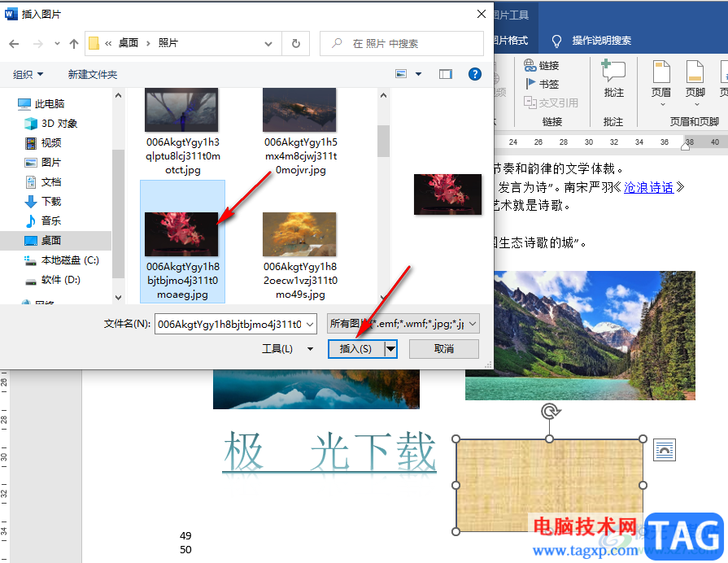Select the mountain lake picture in document

(580, 335)
